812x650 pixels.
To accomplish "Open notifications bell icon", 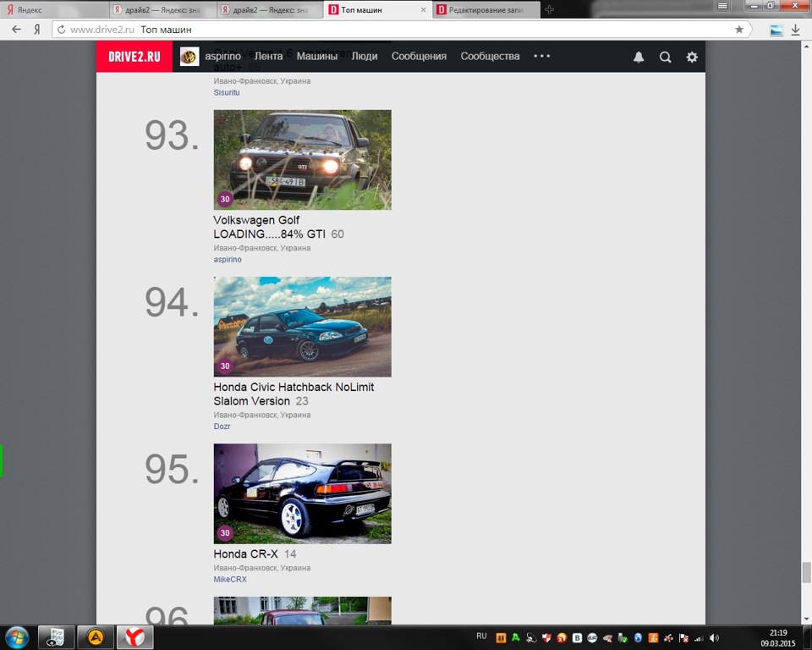I will click(x=639, y=57).
